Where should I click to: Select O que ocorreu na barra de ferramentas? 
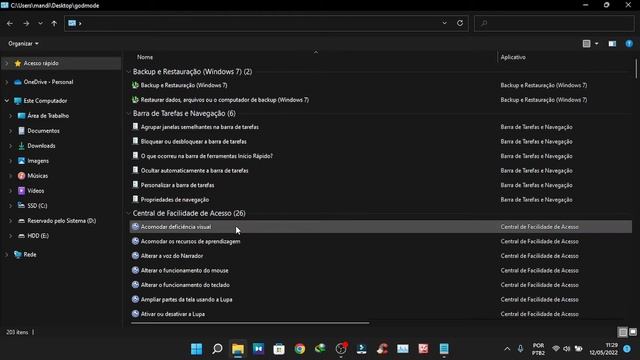(x=207, y=156)
